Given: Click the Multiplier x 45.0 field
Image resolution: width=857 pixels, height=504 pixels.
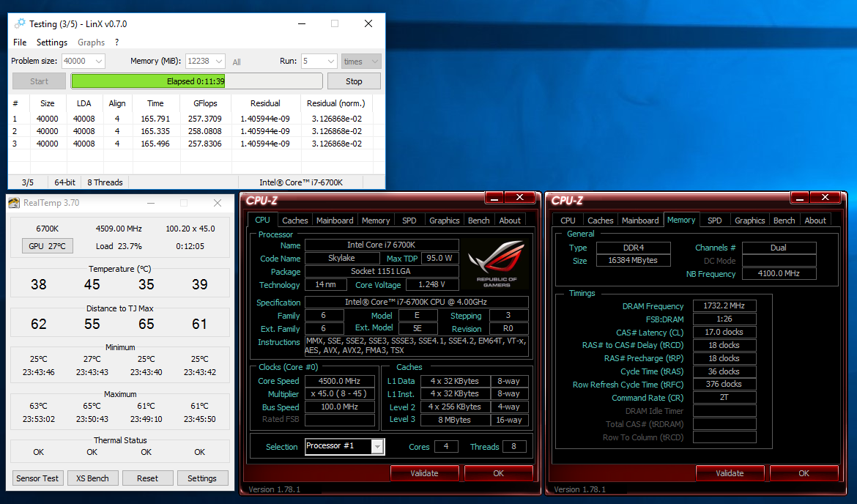Looking at the screenshot, I should (339, 393).
